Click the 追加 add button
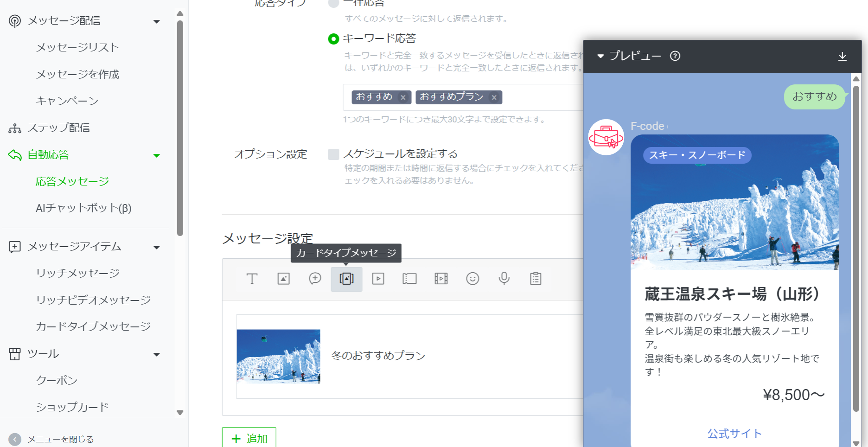The width and height of the screenshot is (868, 447). pos(249,438)
